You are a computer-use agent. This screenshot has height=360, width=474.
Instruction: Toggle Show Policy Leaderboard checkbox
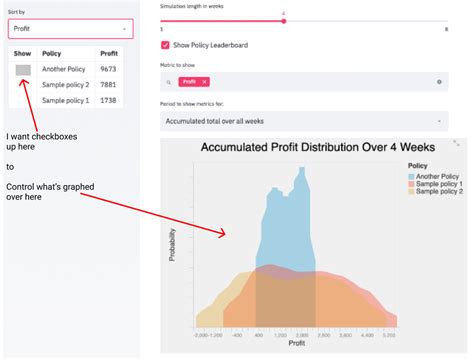pyautogui.click(x=165, y=45)
